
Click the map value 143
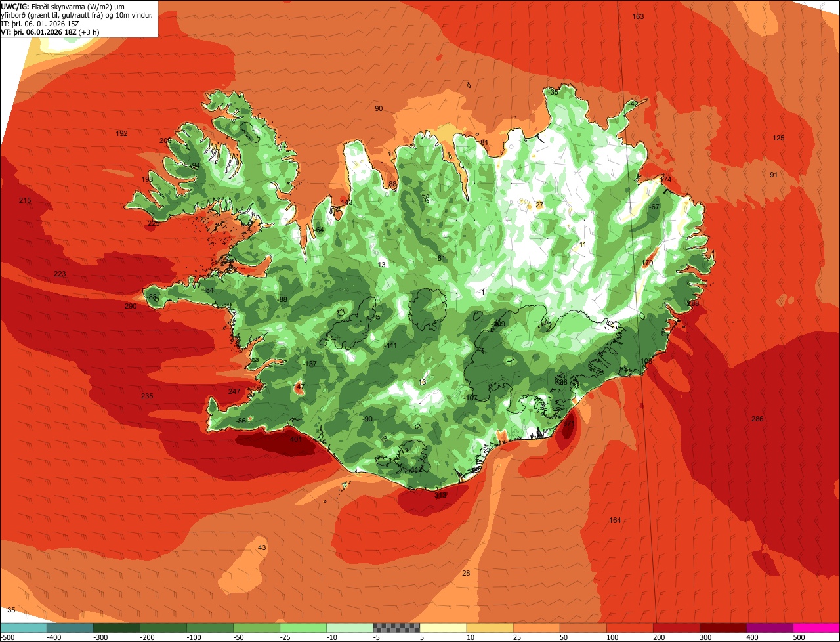point(346,202)
